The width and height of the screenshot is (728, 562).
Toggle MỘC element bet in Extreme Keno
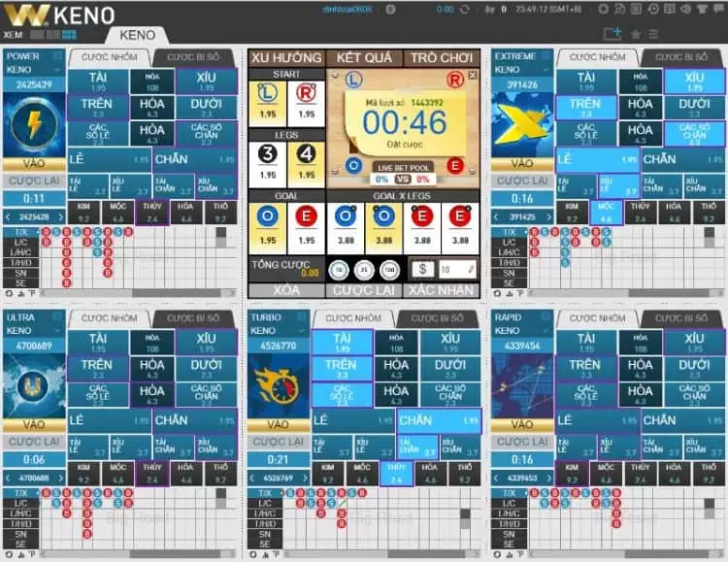(606, 213)
